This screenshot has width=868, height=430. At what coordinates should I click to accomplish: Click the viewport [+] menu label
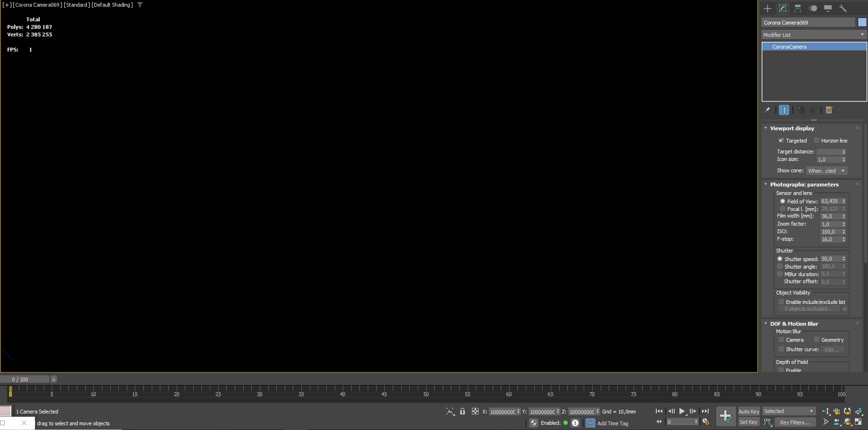point(7,5)
